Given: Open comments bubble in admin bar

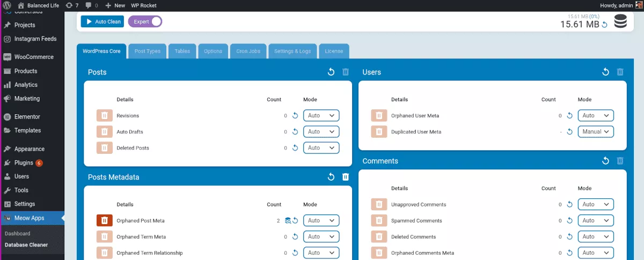Looking at the screenshot, I should [92, 5].
